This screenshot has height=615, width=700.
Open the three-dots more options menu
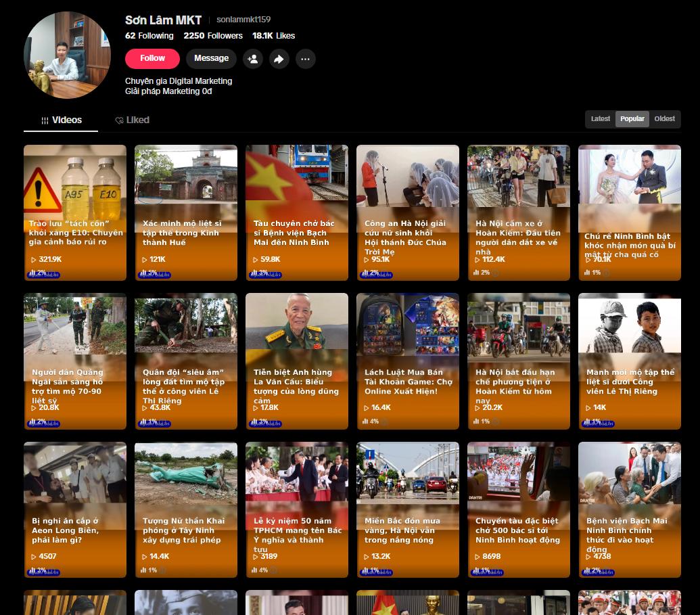pos(305,59)
